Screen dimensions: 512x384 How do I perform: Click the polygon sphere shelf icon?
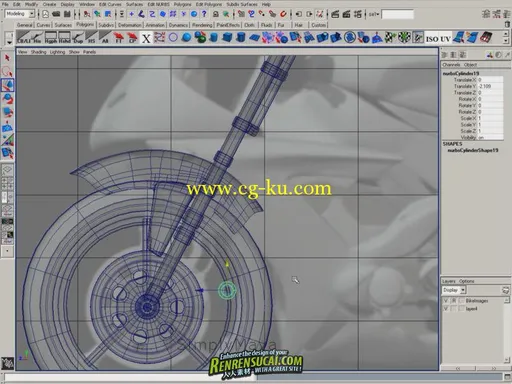coord(187,38)
